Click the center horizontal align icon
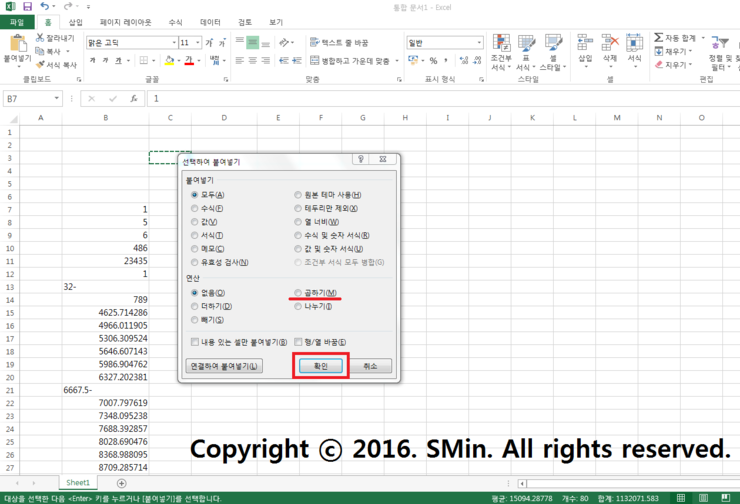 coord(252,60)
